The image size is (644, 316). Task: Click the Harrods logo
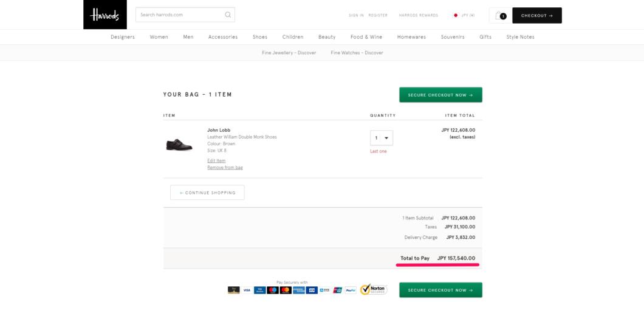click(104, 15)
